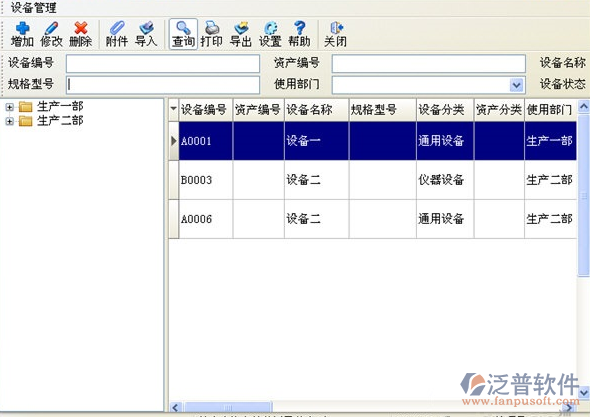590x417 pixels.
Task: Expand the 生产二部 tree node
Action: pos(9,121)
